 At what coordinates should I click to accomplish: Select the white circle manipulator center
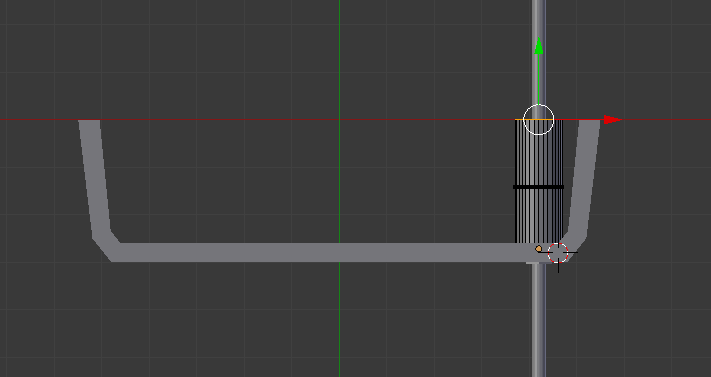click(x=539, y=120)
